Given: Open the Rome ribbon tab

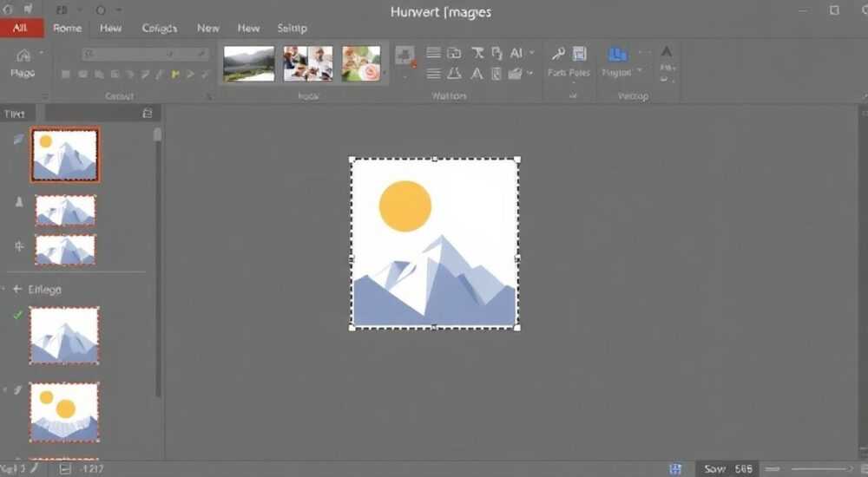Looking at the screenshot, I should [x=68, y=29].
